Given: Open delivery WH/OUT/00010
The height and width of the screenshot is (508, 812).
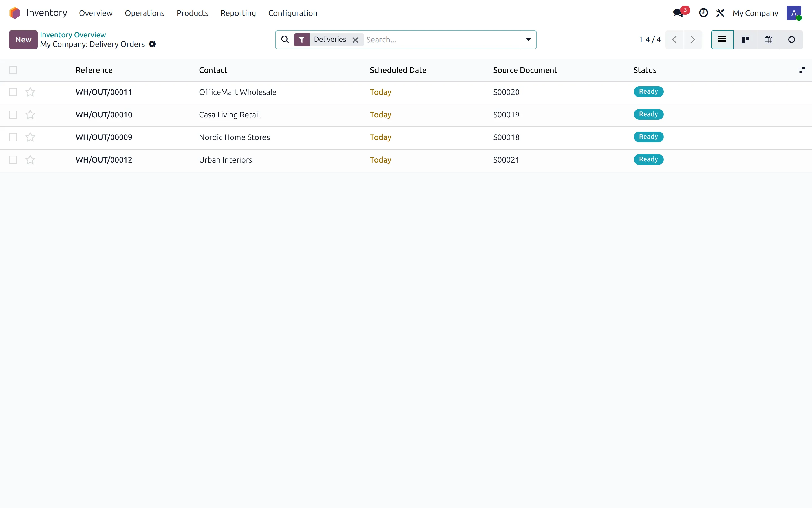Looking at the screenshot, I should point(104,115).
